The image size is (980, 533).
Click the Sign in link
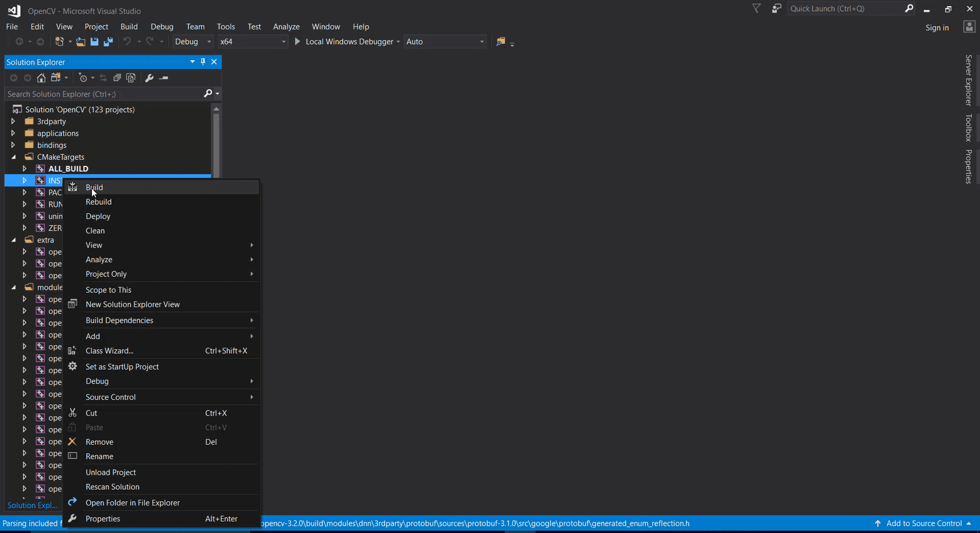pos(937,27)
